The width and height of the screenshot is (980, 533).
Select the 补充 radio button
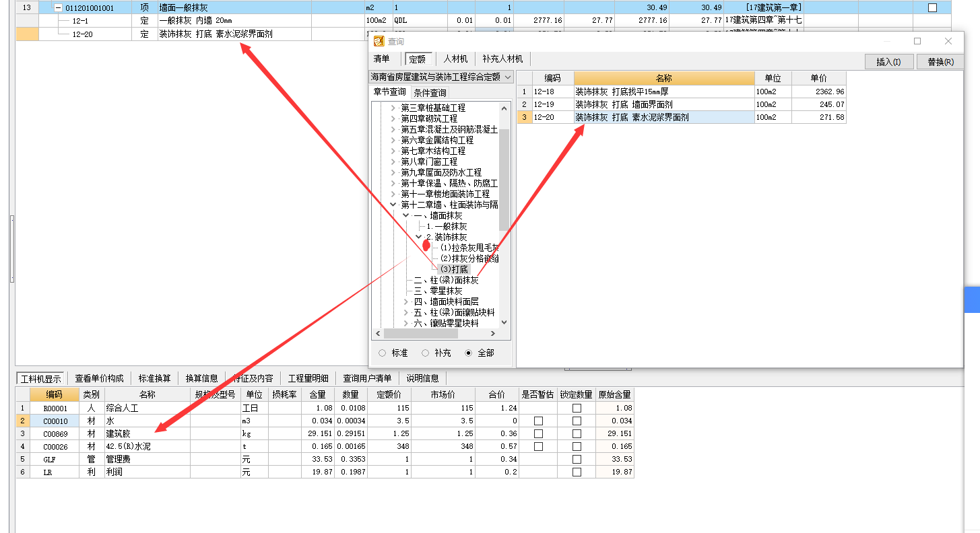[425, 353]
